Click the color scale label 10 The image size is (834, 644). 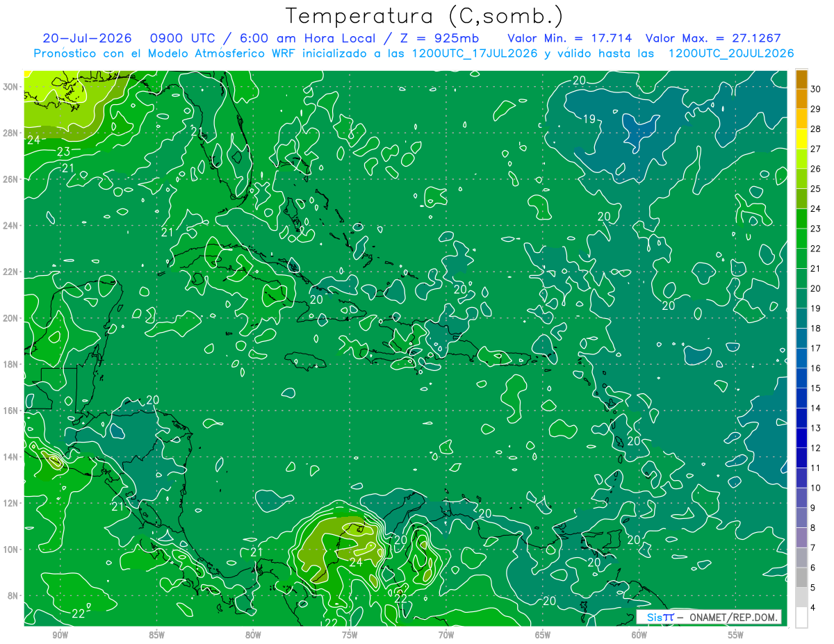815,488
